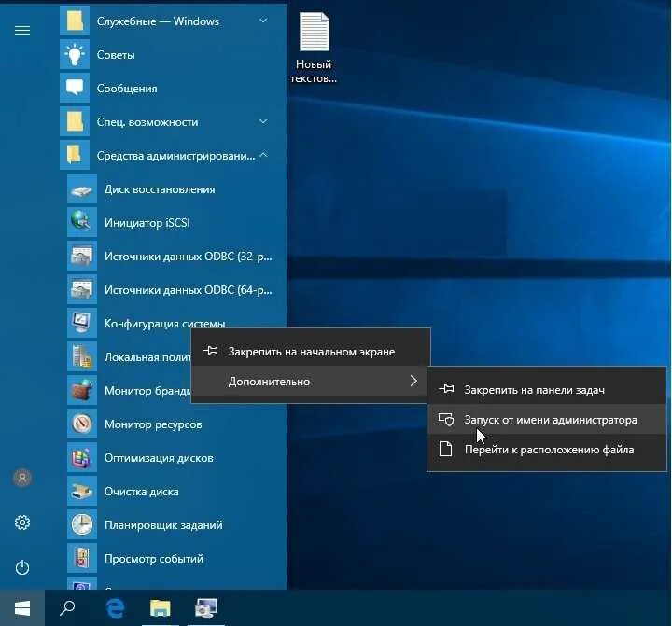
Task: Choose Перейти к расположению файла
Action: click(x=547, y=450)
